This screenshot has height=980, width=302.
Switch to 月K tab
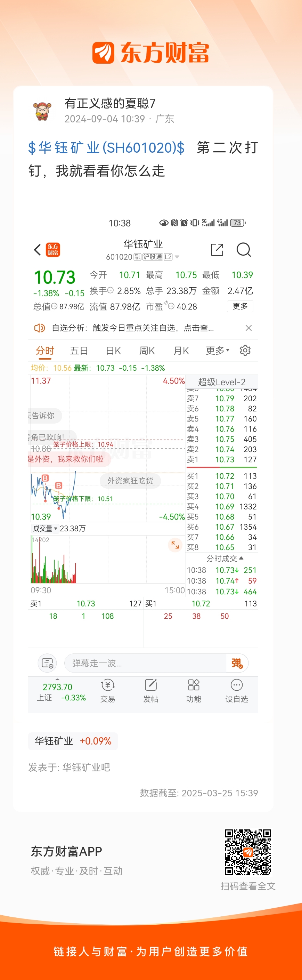tap(181, 351)
